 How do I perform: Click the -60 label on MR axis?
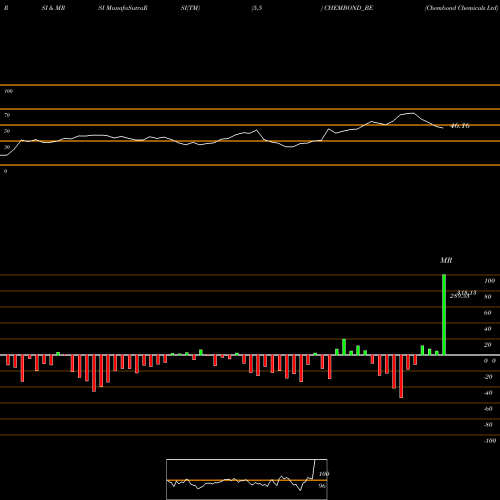tap(488, 409)
